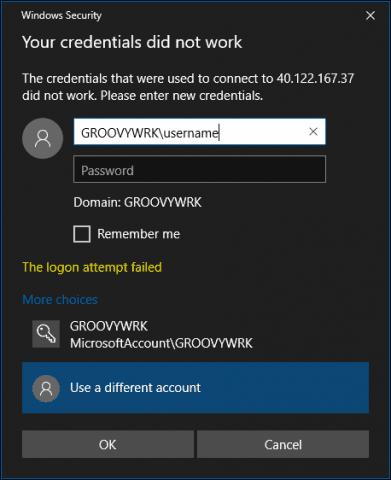Click the Domain: GROOVYWRK label
This screenshot has width=391, height=480.
coord(137,202)
